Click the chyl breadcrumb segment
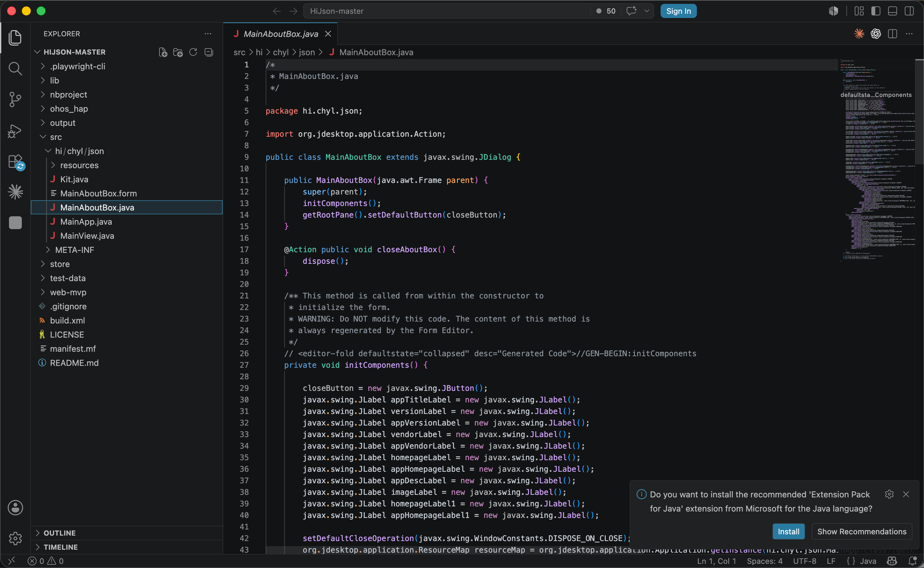This screenshot has height=568, width=924. [280, 52]
